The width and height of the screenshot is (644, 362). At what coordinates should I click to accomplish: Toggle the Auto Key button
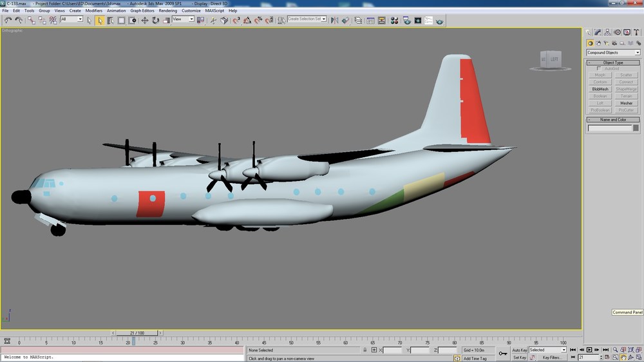click(x=520, y=350)
